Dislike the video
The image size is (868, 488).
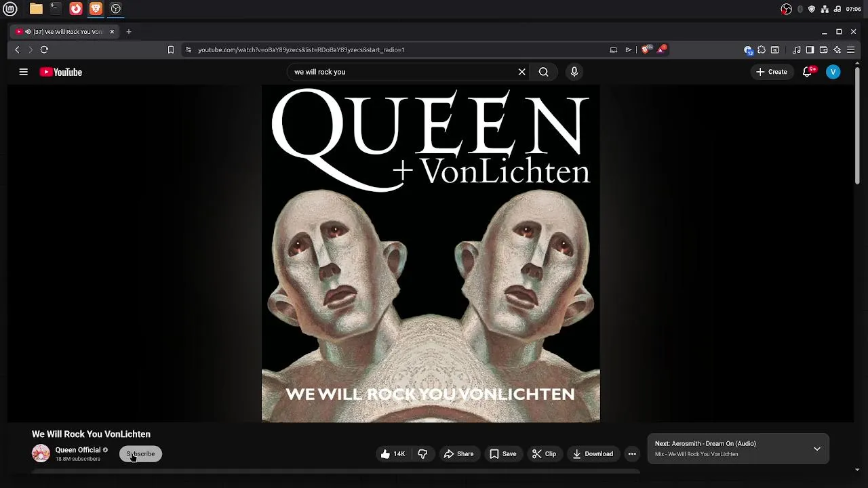[x=422, y=454]
